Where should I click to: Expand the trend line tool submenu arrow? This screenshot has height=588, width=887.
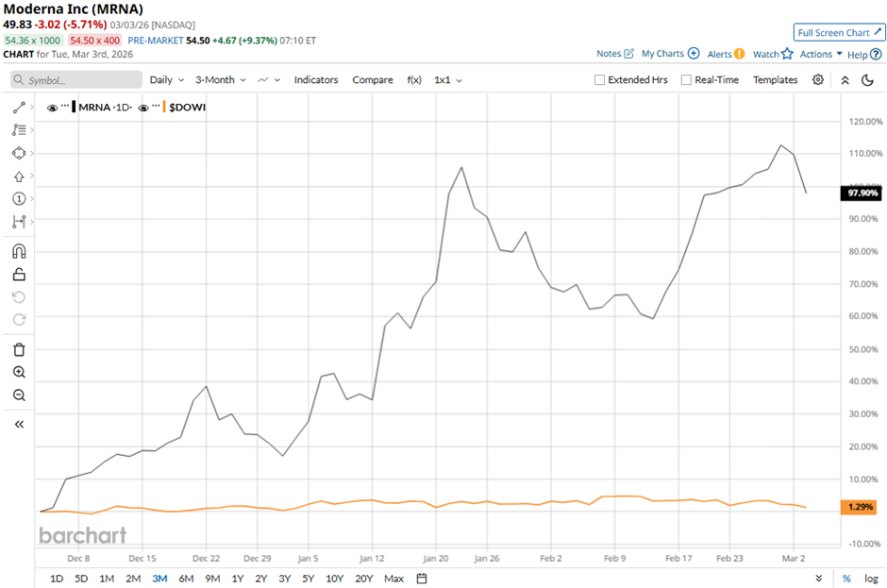(x=32, y=107)
